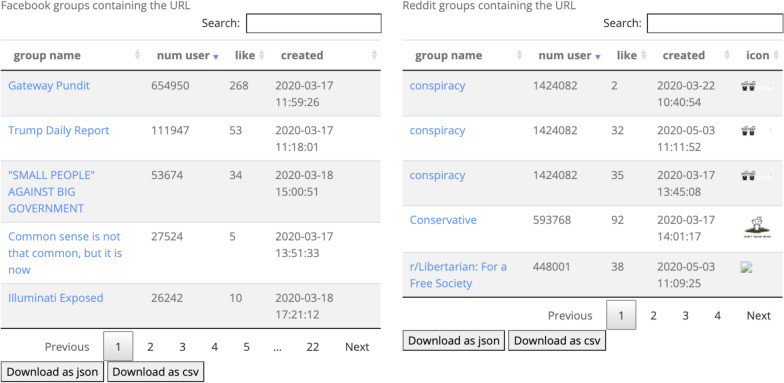
Task: Sort Reddit table by like arrows
Action: (643, 56)
